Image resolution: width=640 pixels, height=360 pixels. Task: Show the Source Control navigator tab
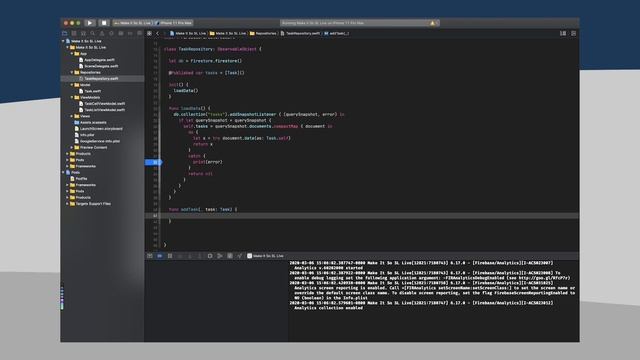(74, 33)
